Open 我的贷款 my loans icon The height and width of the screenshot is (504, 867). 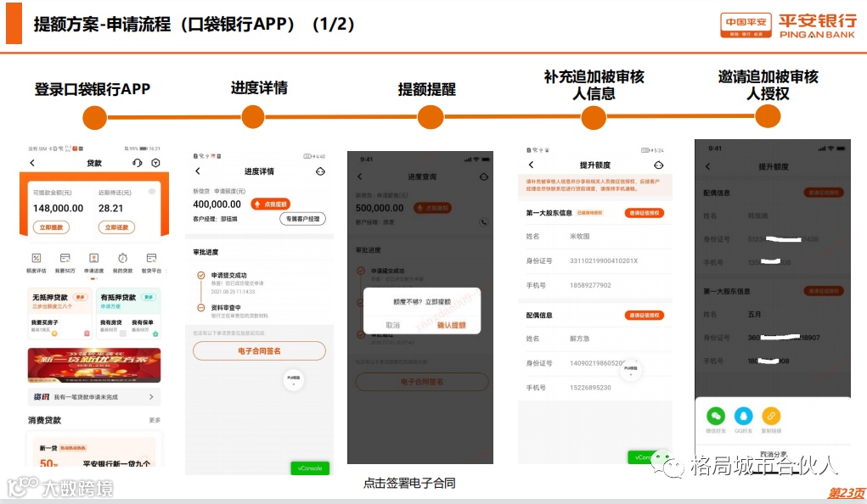click(123, 263)
